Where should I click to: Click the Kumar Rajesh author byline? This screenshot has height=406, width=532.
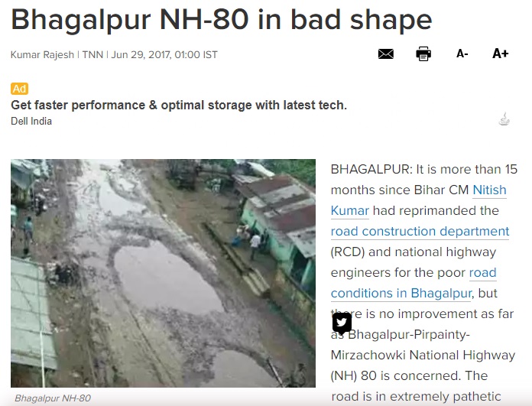pos(42,54)
